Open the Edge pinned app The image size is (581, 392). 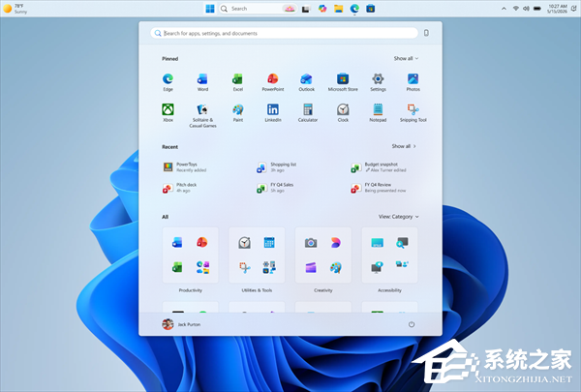tap(168, 82)
